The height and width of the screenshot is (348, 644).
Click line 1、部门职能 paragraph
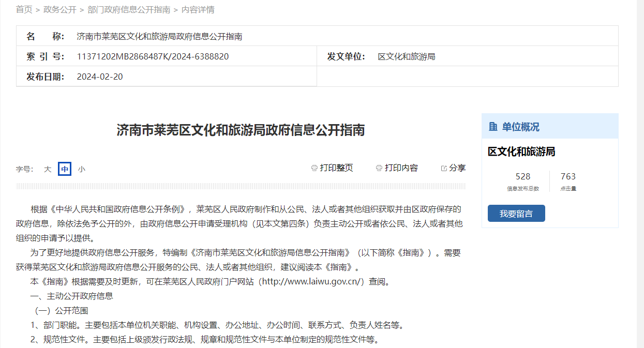coord(217,325)
